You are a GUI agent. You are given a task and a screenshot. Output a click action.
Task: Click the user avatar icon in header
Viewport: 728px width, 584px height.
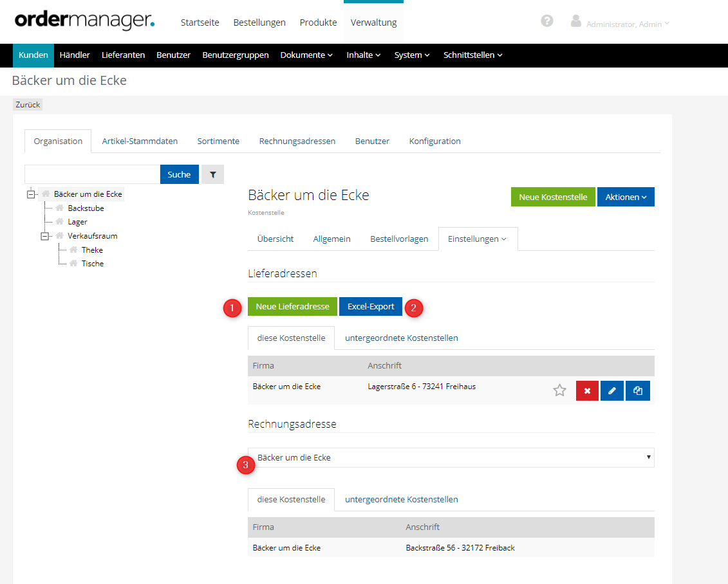point(576,21)
